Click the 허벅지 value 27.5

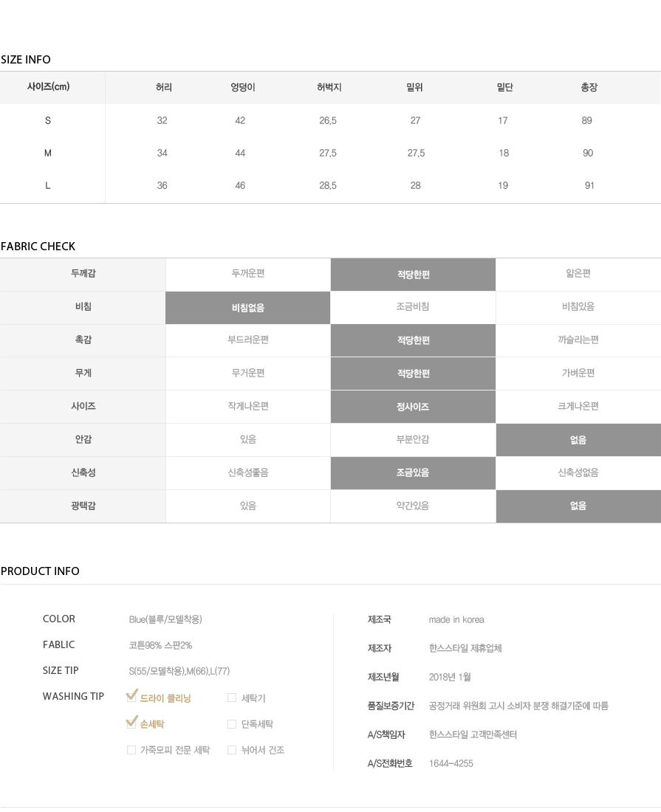(328, 154)
